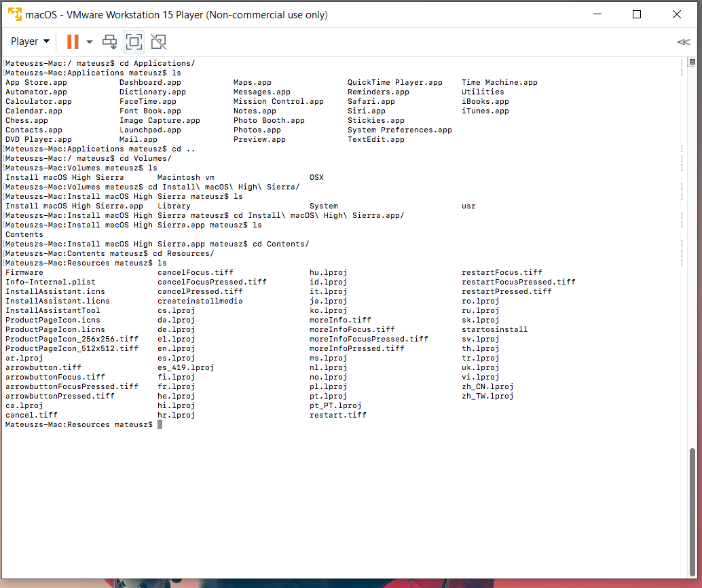Click ProductPageIcon_512x512.tiff file name

click(72, 348)
